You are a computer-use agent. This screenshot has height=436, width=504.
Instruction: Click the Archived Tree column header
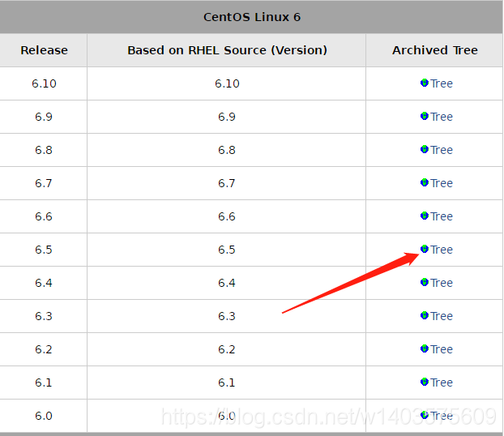click(434, 50)
